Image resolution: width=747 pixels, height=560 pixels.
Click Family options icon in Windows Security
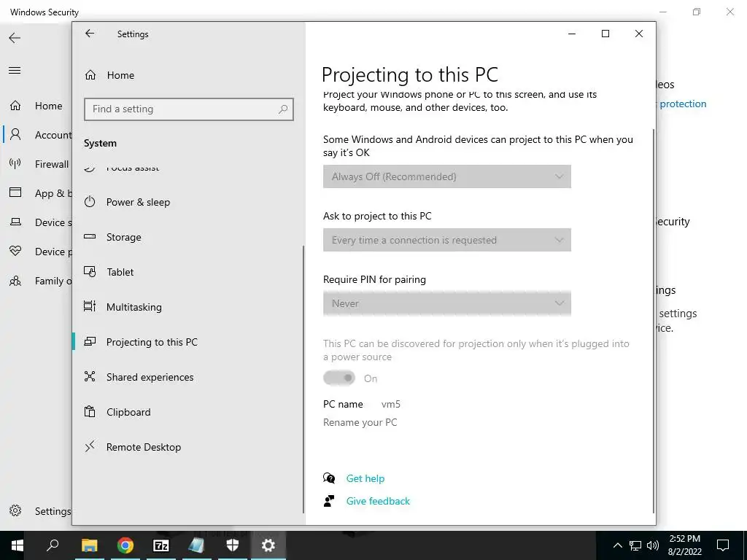[15, 281]
